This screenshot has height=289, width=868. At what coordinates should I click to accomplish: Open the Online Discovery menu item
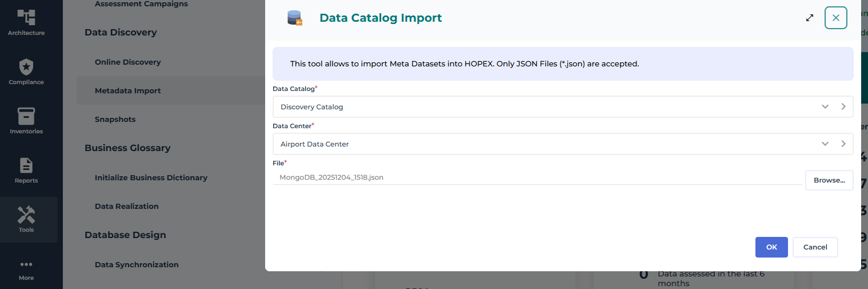point(127,62)
